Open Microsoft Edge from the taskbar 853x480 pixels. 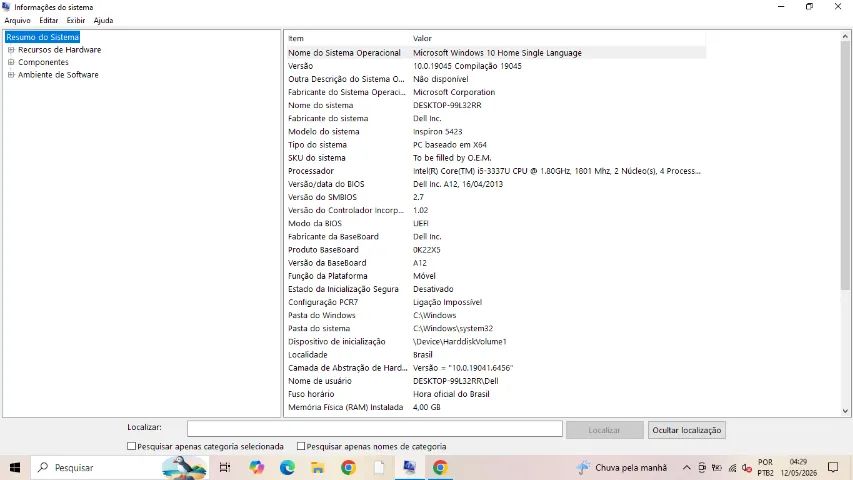point(287,467)
